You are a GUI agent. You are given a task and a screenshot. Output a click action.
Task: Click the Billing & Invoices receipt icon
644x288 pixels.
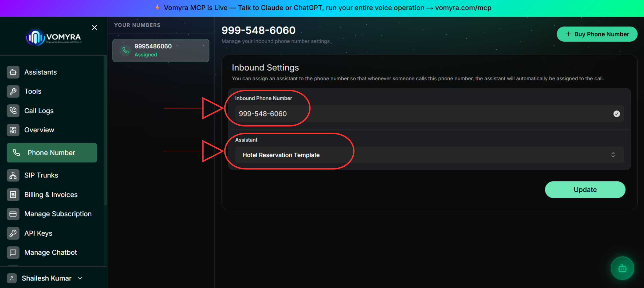pyautogui.click(x=13, y=195)
